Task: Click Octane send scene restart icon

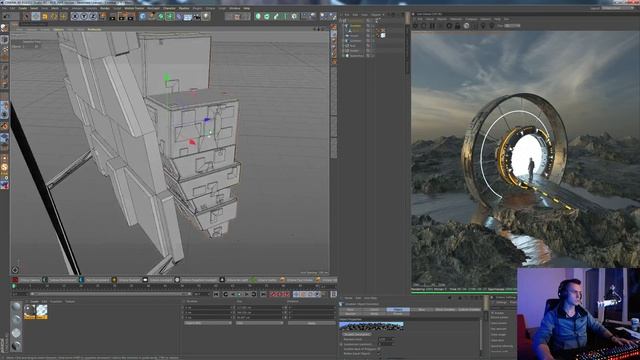Action: 415,25
